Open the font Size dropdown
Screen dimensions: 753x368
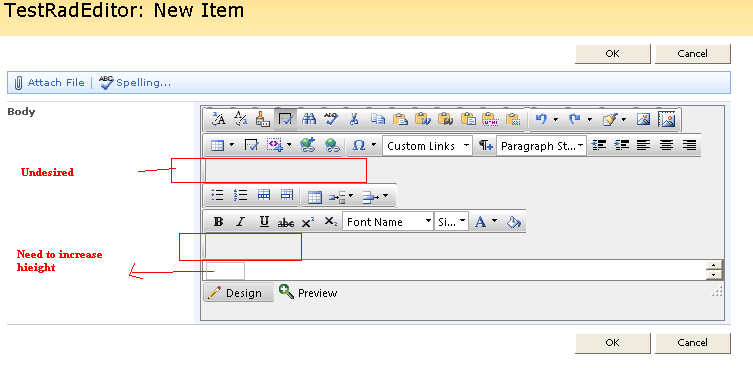click(451, 222)
